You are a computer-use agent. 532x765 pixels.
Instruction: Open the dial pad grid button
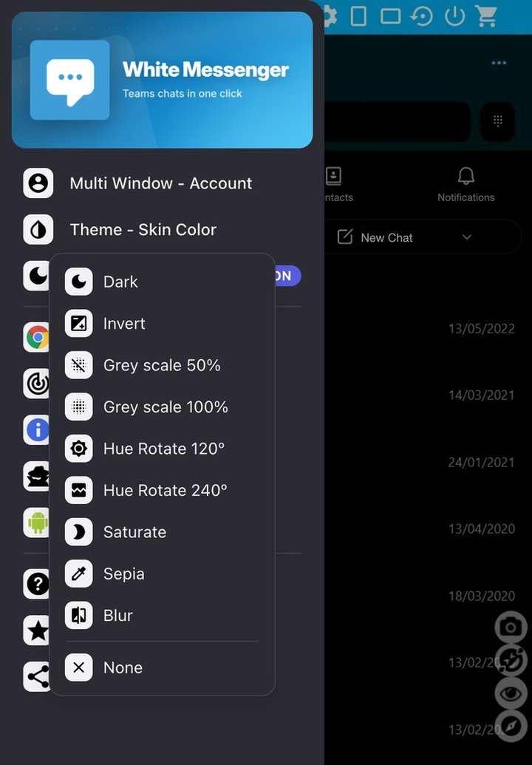pyautogui.click(x=498, y=121)
